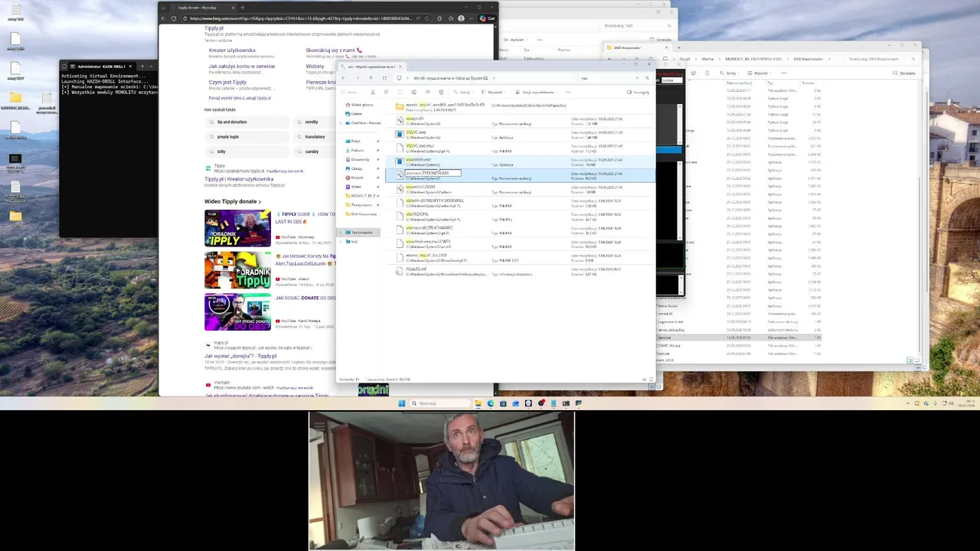The width and height of the screenshot is (980, 551).
Task: Open the Nowy dropdown in Explorer
Action: click(x=351, y=92)
